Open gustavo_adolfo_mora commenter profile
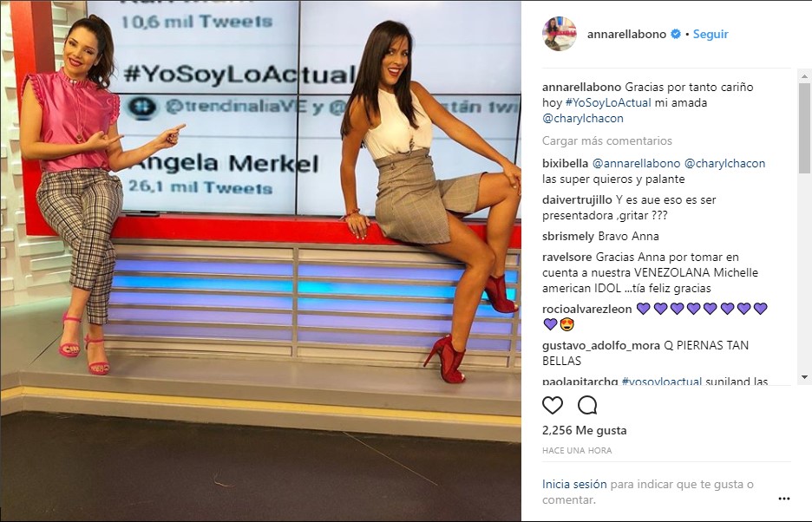Screen dimensions: 812x522 (600, 345)
